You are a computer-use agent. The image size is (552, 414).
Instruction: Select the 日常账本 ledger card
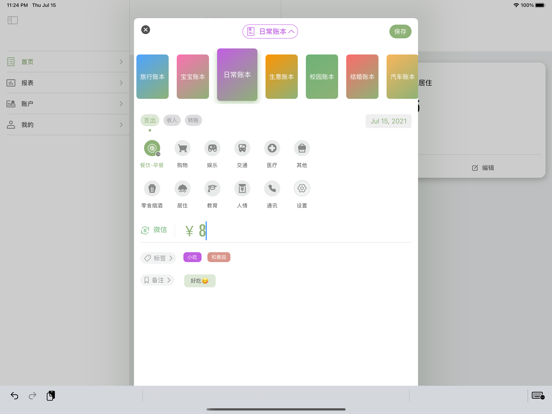click(237, 75)
